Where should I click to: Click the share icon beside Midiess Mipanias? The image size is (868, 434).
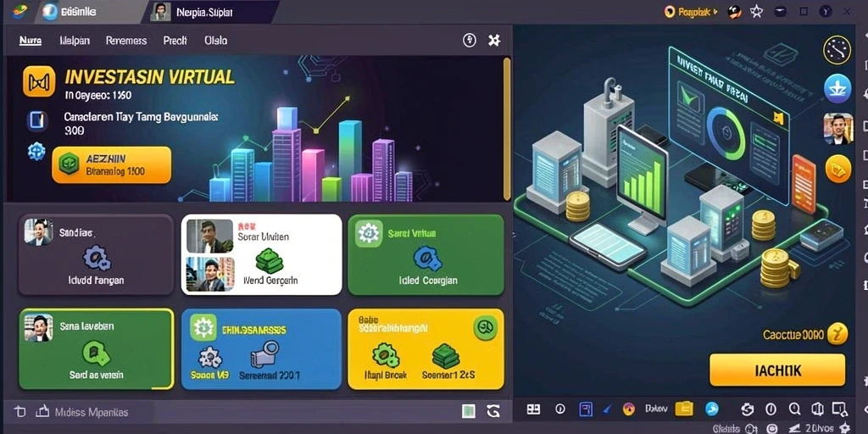tap(42, 411)
